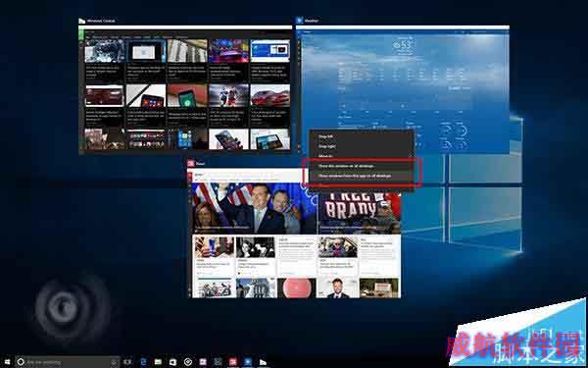Select the Weather window thumbnail

403,89
